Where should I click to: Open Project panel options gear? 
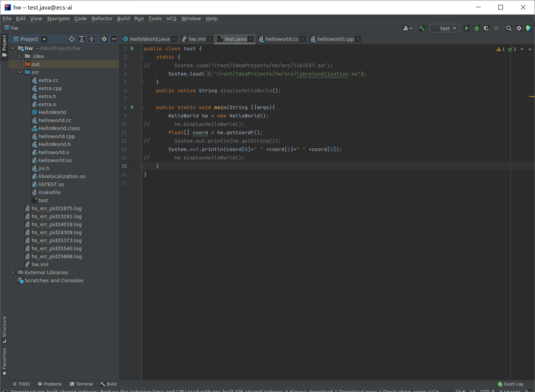pos(104,39)
